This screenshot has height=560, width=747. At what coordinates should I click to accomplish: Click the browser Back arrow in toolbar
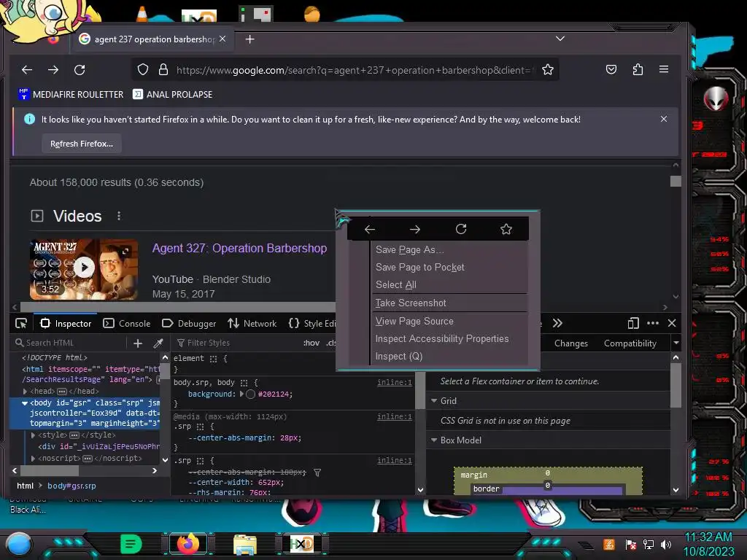27,70
